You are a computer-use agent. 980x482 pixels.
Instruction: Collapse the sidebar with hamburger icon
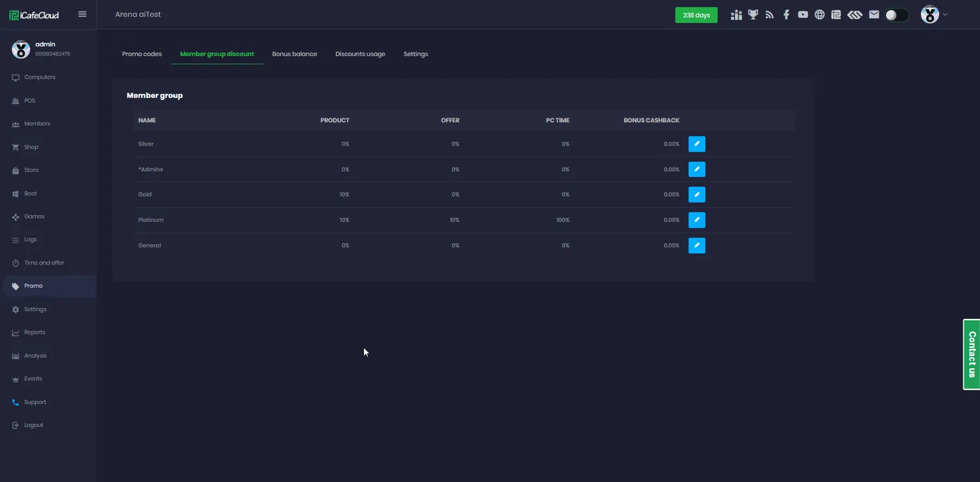pyautogui.click(x=82, y=14)
